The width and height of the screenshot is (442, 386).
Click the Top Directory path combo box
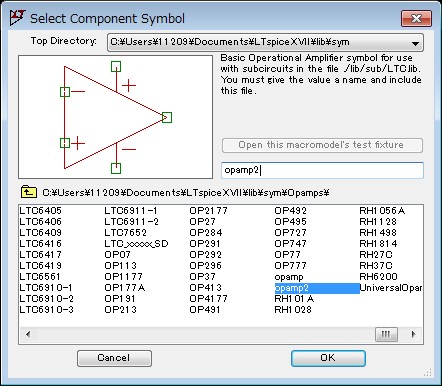pos(265,43)
